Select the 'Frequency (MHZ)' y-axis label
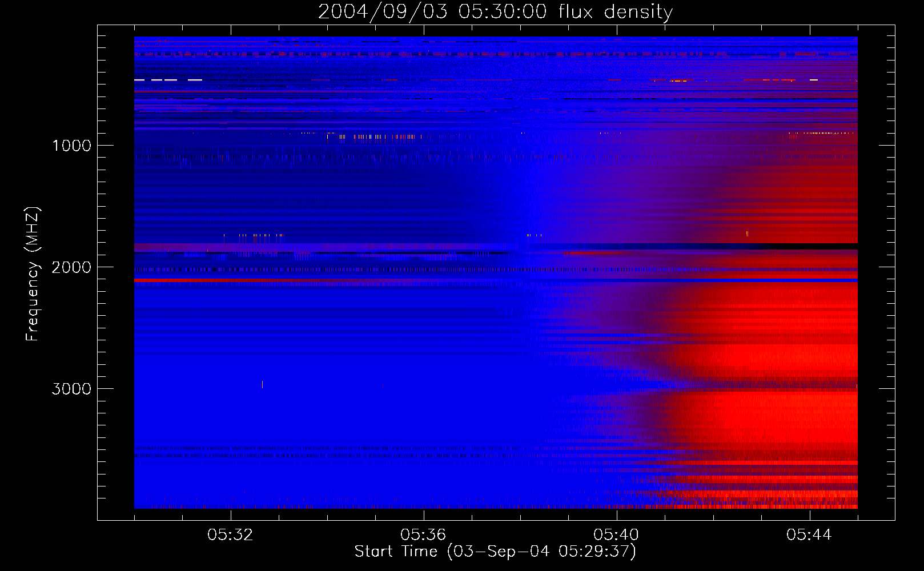Image resolution: width=924 pixels, height=571 pixels. (x=32, y=274)
